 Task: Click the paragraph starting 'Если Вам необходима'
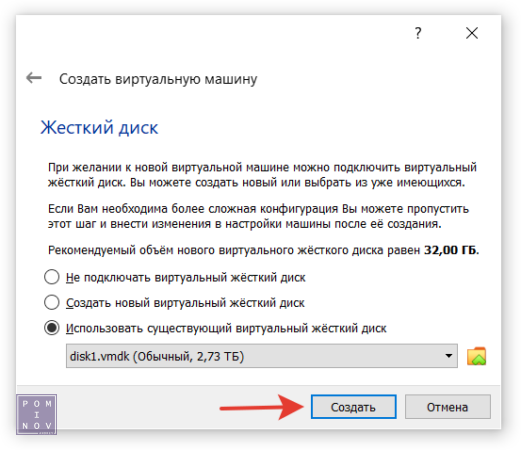258,216
